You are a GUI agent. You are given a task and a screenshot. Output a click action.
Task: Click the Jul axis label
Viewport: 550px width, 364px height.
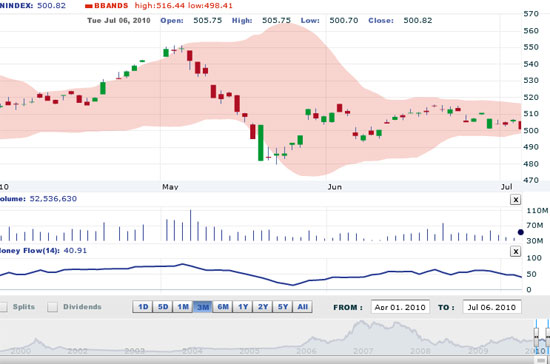click(x=506, y=187)
